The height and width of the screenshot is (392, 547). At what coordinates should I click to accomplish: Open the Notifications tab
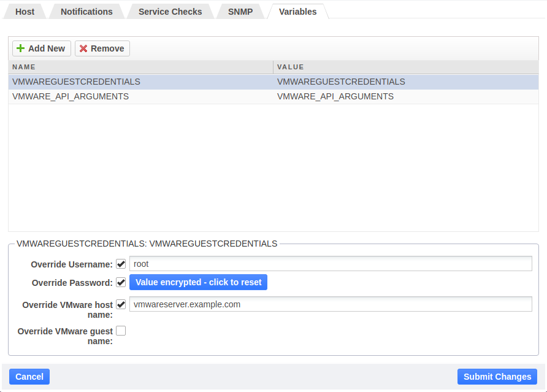click(86, 11)
